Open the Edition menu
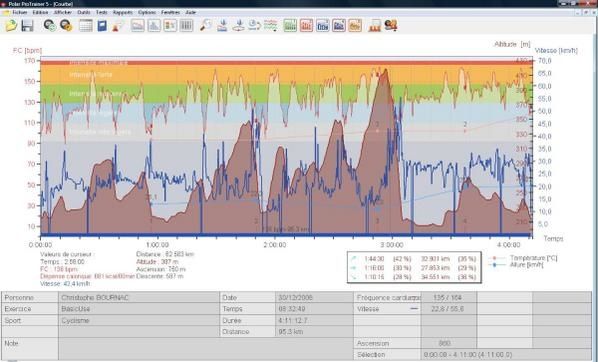Image resolution: width=598 pixels, height=362 pixels. (x=40, y=12)
